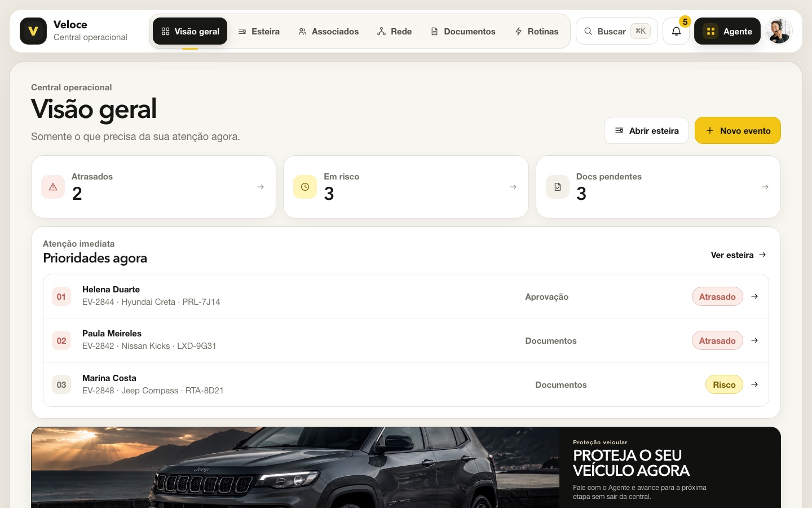
Task: Click EV-2844 Hyundai Creta details text
Action: pos(151,302)
